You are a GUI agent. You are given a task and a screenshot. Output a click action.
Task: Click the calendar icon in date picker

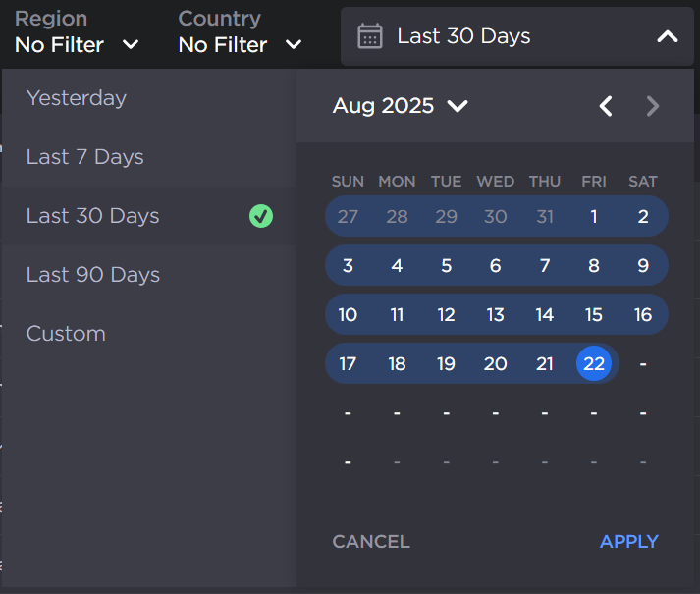[370, 37]
